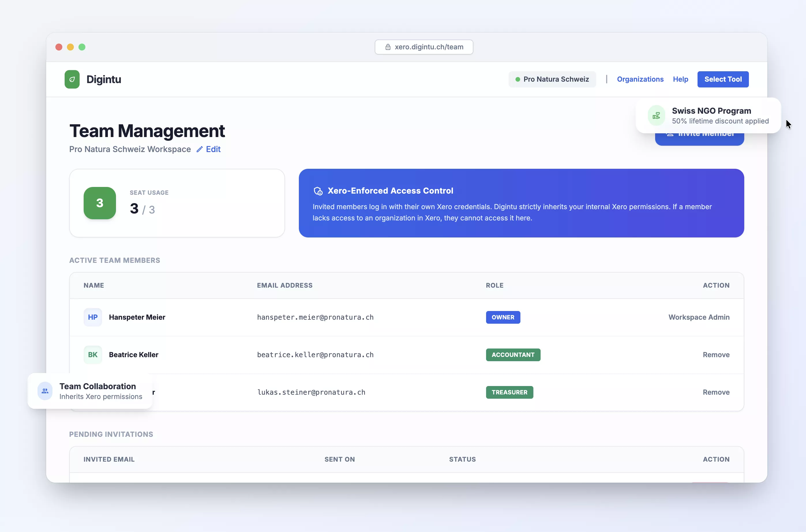Click the name Beatrice Keller
Screen dimensions: 806x532
134,355
